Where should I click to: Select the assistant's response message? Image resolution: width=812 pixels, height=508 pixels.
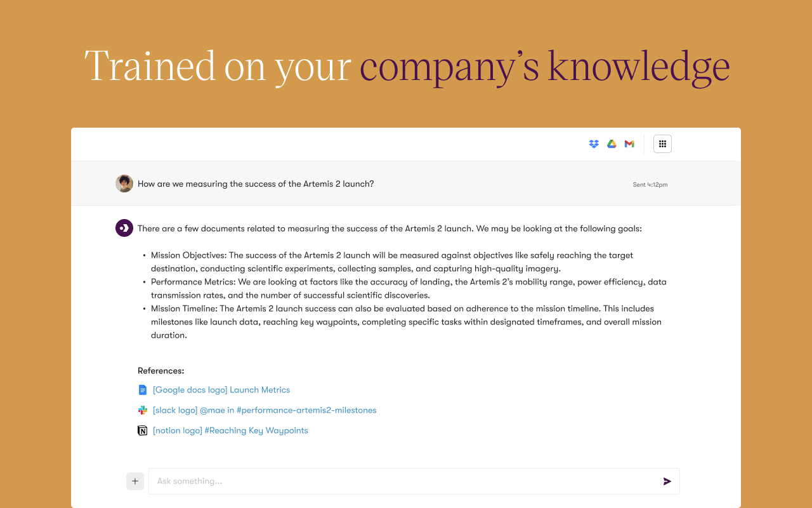click(390, 228)
